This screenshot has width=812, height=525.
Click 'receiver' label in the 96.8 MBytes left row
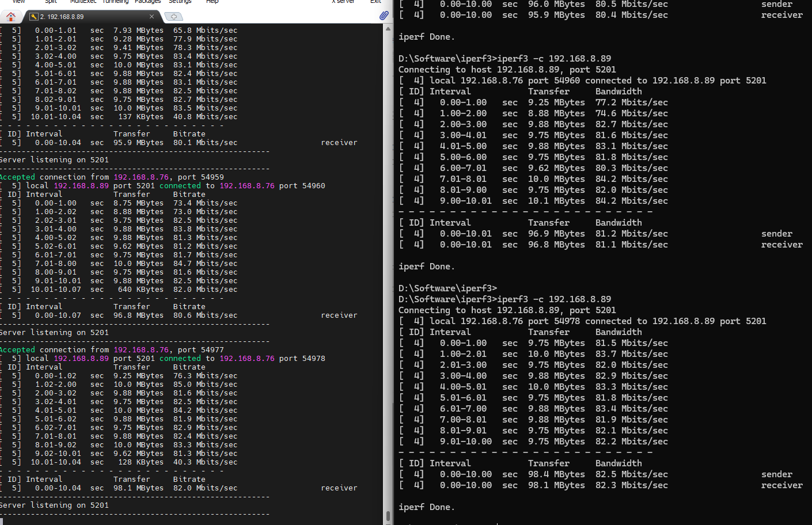(339, 315)
